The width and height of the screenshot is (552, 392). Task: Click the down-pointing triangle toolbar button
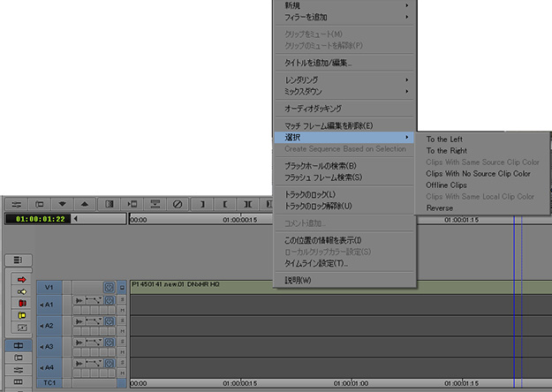63,204
